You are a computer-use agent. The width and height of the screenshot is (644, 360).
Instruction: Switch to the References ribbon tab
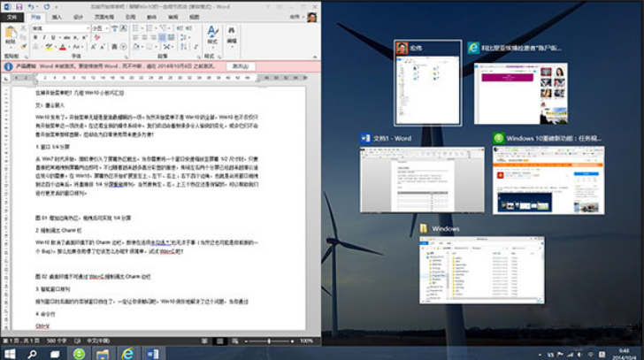pyautogui.click(x=130, y=17)
